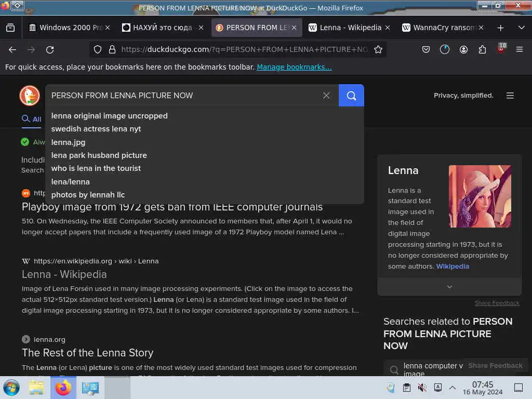Close the Windows 2000 Pro tab

point(107,28)
